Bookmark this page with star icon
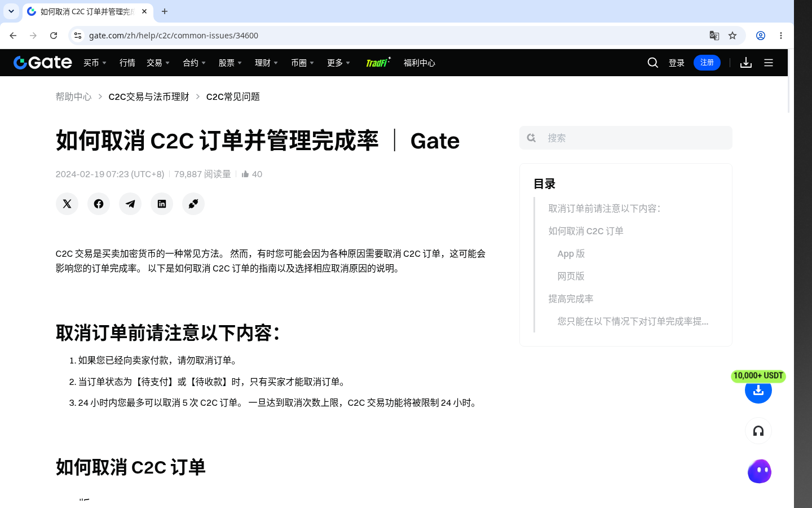This screenshot has height=508, width=812. (x=732, y=36)
